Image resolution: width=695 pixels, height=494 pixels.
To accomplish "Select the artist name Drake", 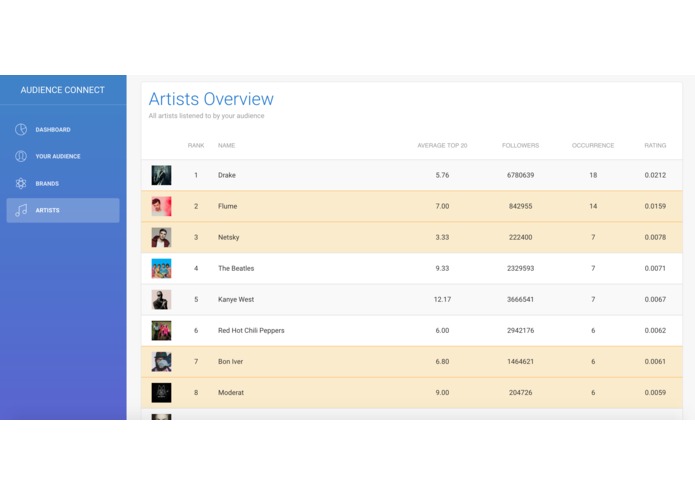I will pos(227,175).
